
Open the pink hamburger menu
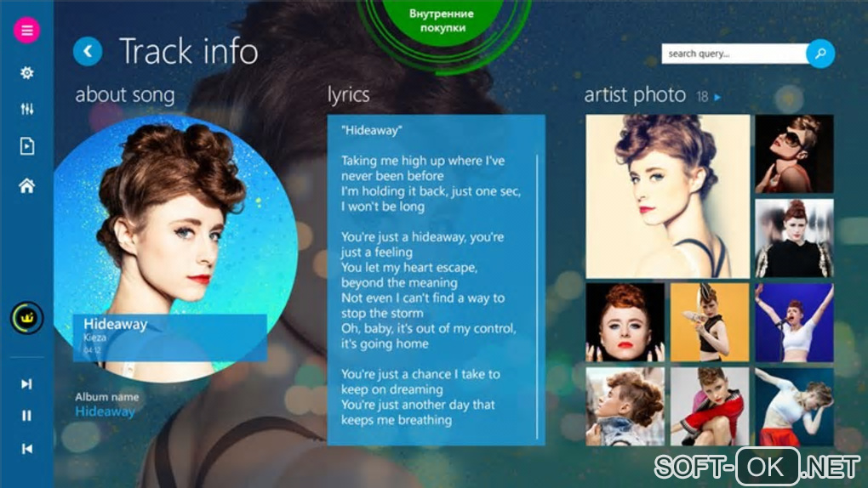[26, 30]
